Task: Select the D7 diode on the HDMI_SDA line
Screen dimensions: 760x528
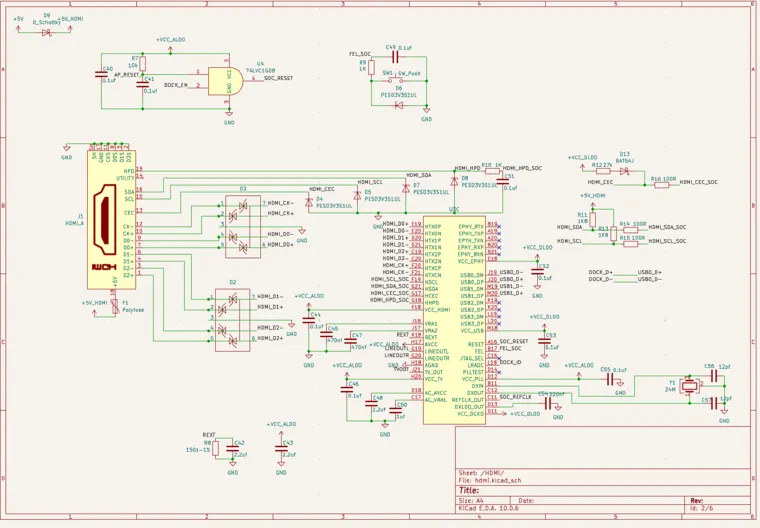Action: pos(406,188)
